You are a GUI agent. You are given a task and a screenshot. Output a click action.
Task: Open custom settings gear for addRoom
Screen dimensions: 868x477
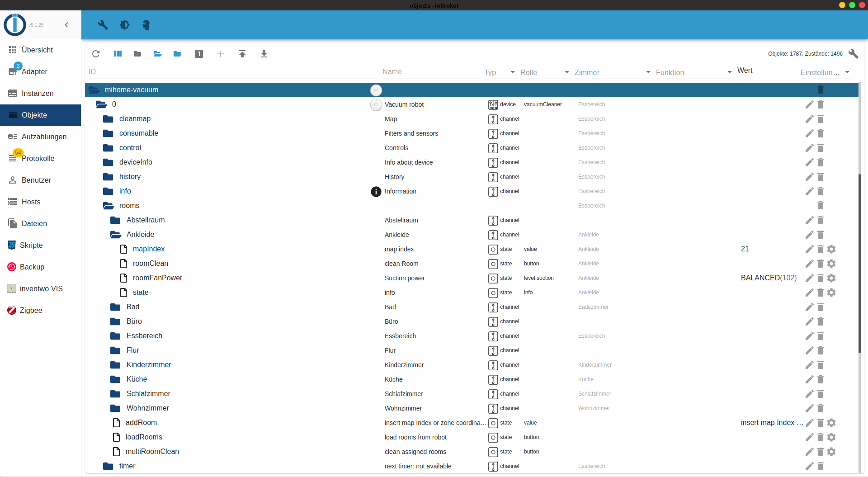pyautogui.click(x=831, y=423)
